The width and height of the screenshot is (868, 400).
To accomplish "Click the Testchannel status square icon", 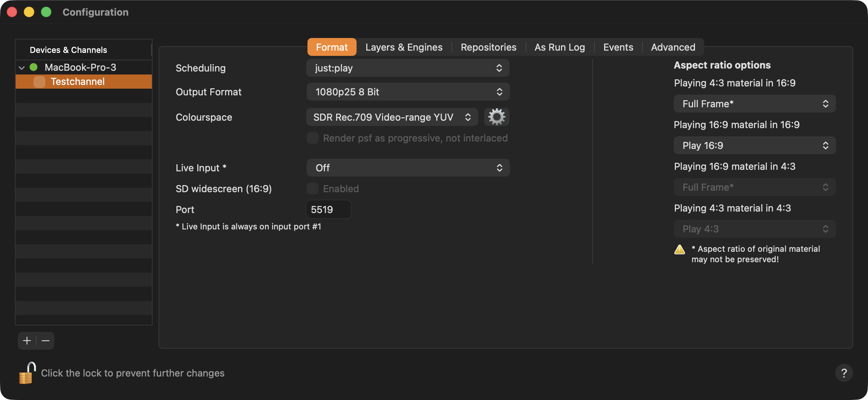I will tap(39, 82).
